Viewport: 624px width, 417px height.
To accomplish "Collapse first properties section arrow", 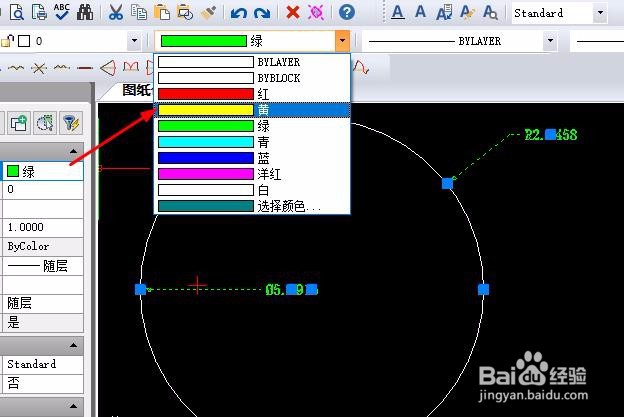I will click(x=73, y=151).
